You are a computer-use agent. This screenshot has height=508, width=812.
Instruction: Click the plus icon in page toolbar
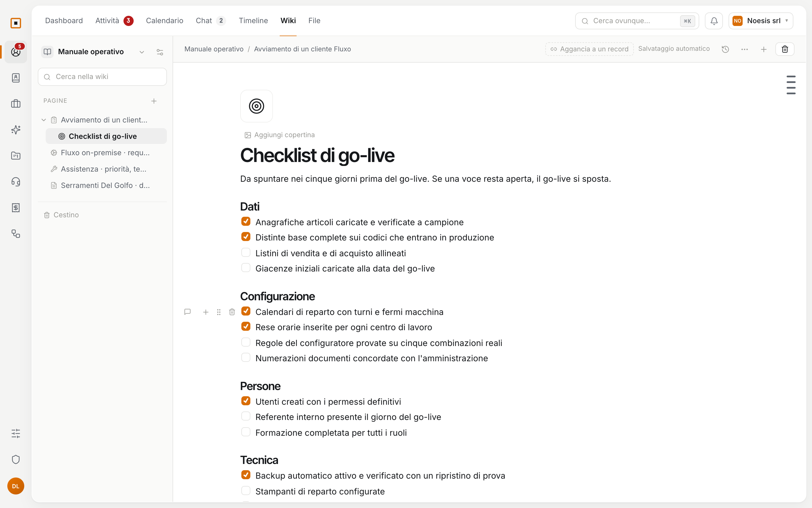click(763, 49)
